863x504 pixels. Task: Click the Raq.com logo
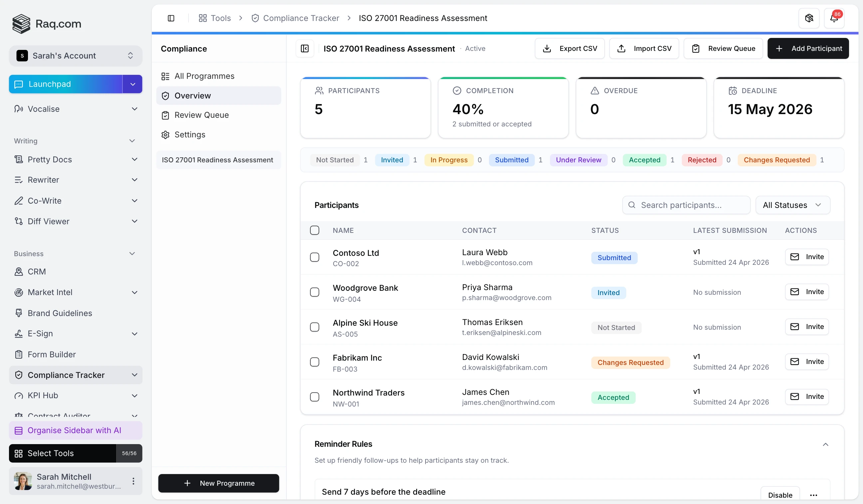[x=47, y=24]
